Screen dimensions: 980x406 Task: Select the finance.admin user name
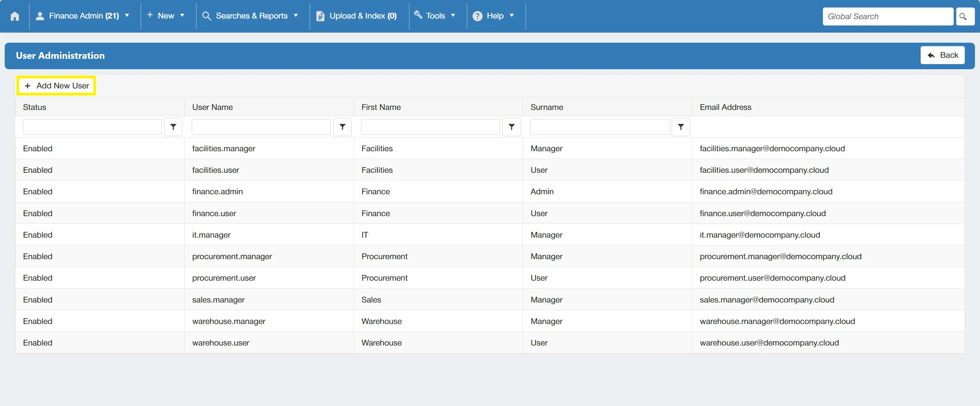(x=218, y=192)
